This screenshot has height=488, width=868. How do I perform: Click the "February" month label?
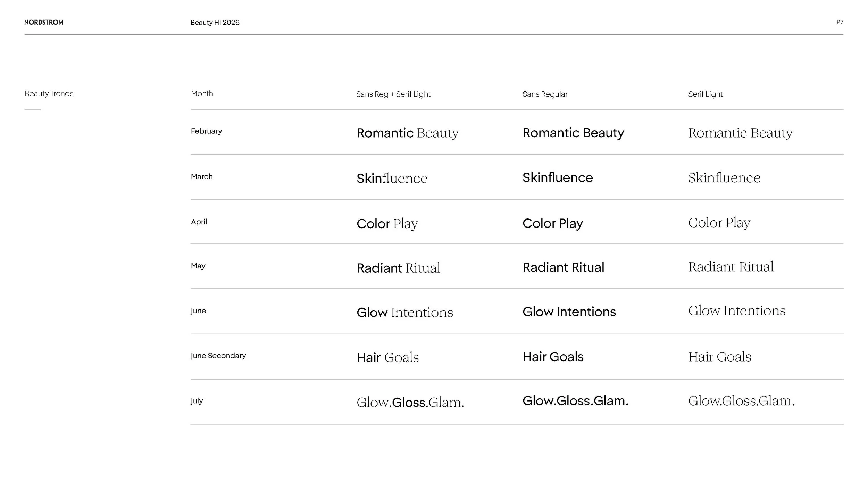[206, 131]
